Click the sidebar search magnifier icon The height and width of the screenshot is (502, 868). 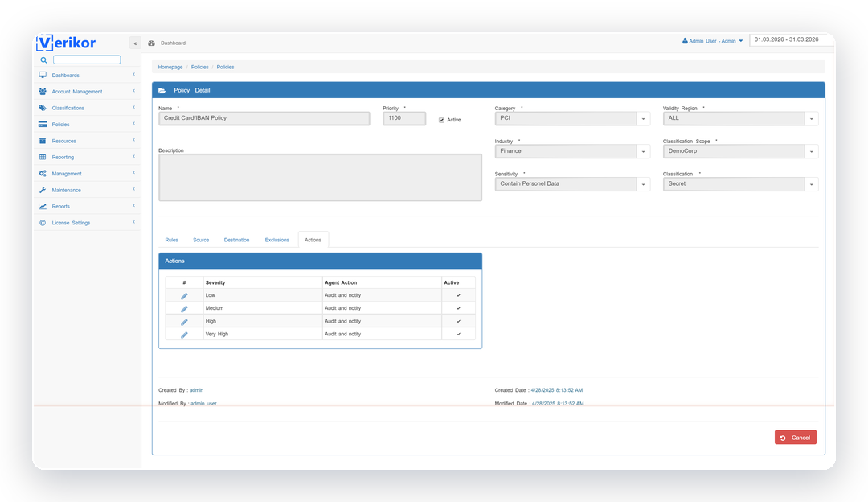coord(43,60)
